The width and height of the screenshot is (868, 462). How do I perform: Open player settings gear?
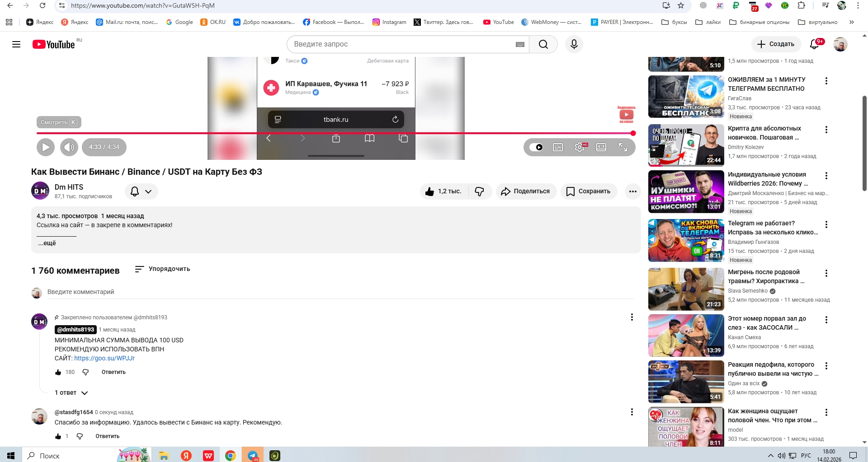tap(580, 147)
